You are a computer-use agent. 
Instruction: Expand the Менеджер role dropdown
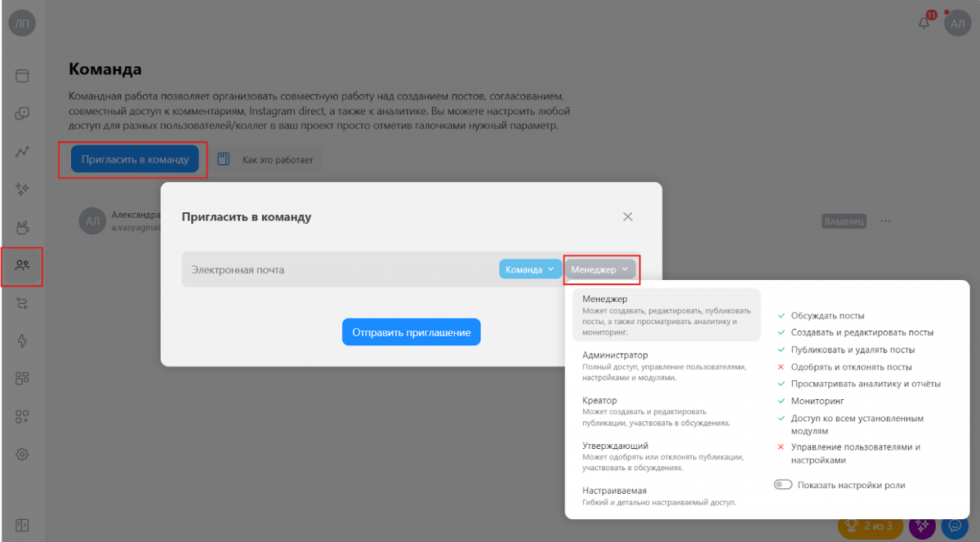(600, 269)
